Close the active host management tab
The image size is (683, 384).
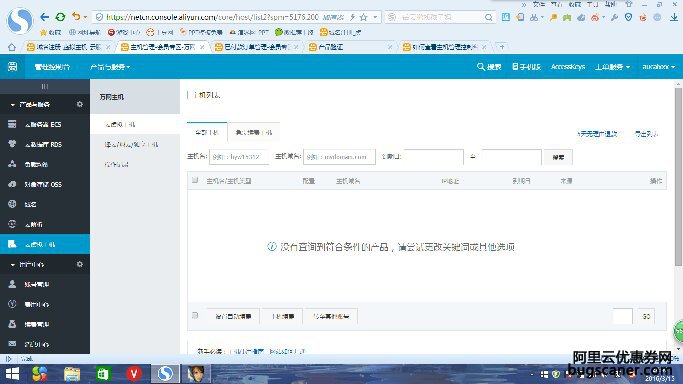(202, 47)
